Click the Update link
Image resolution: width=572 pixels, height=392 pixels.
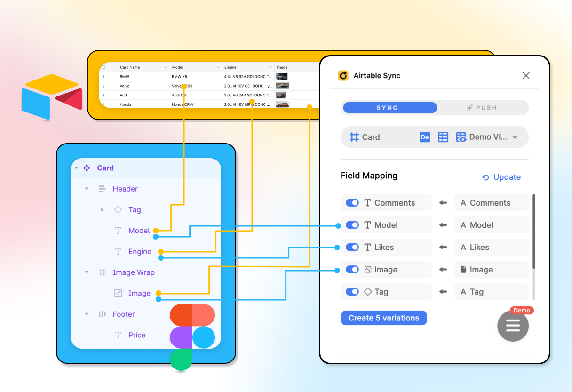click(x=507, y=177)
